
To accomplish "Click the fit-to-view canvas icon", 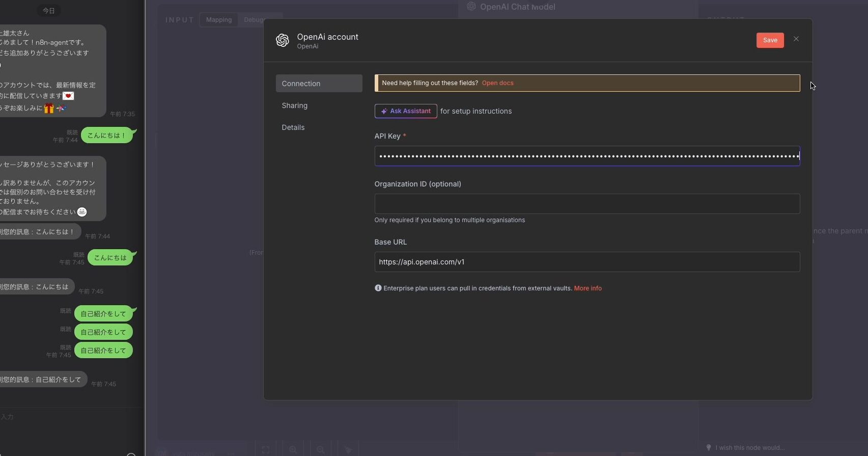I will pos(266,450).
